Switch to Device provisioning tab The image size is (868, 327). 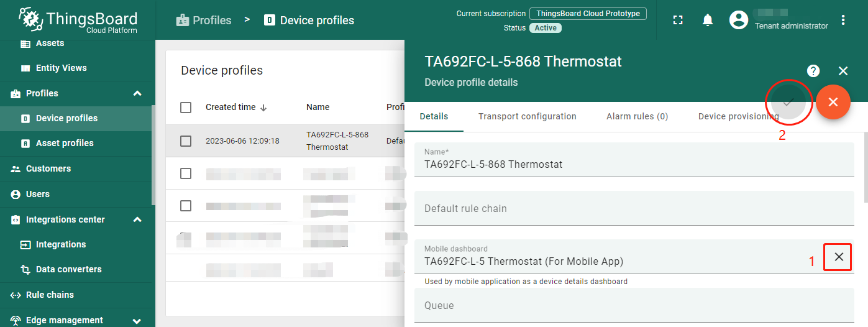click(739, 116)
